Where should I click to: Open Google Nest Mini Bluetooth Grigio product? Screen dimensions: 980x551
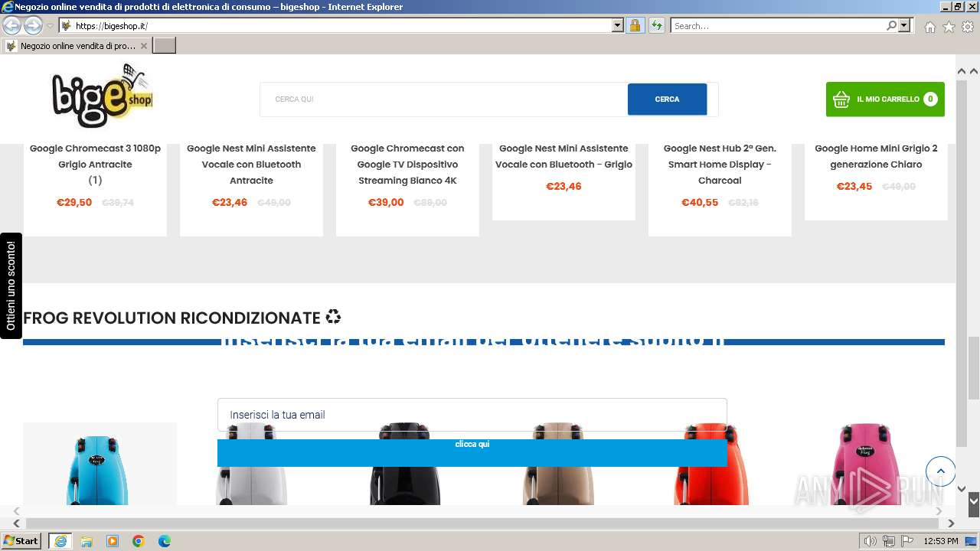pos(563,156)
